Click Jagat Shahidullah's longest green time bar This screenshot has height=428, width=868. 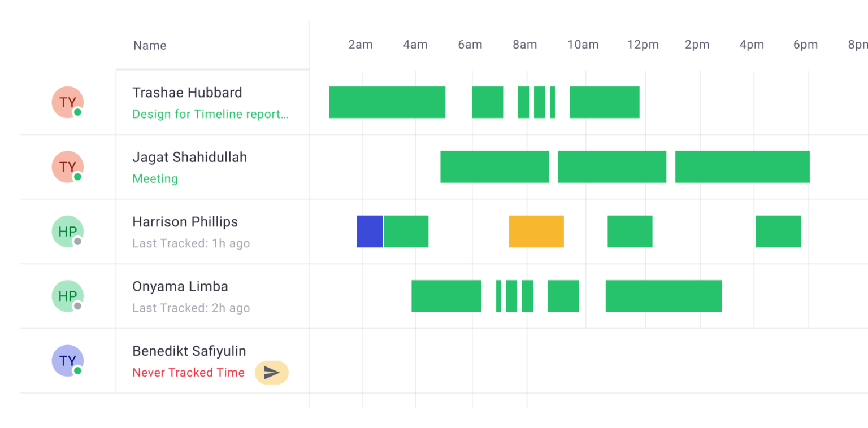[x=742, y=167]
